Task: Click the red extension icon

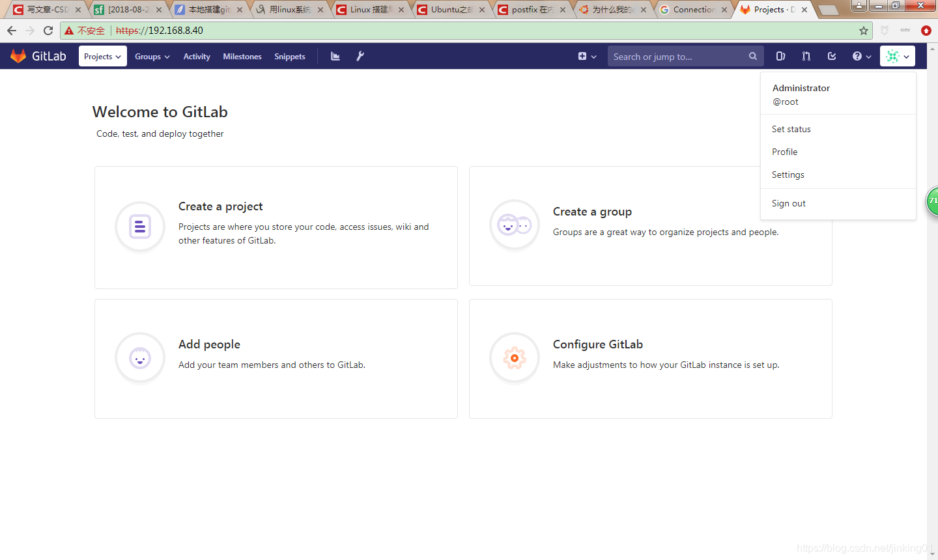Action: [x=926, y=31]
